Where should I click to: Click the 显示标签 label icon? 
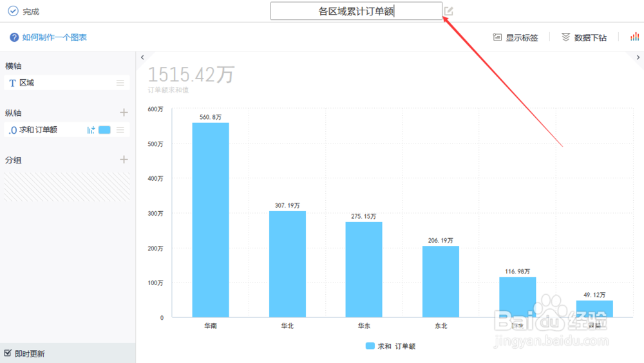pyautogui.click(x=497, y=37)
